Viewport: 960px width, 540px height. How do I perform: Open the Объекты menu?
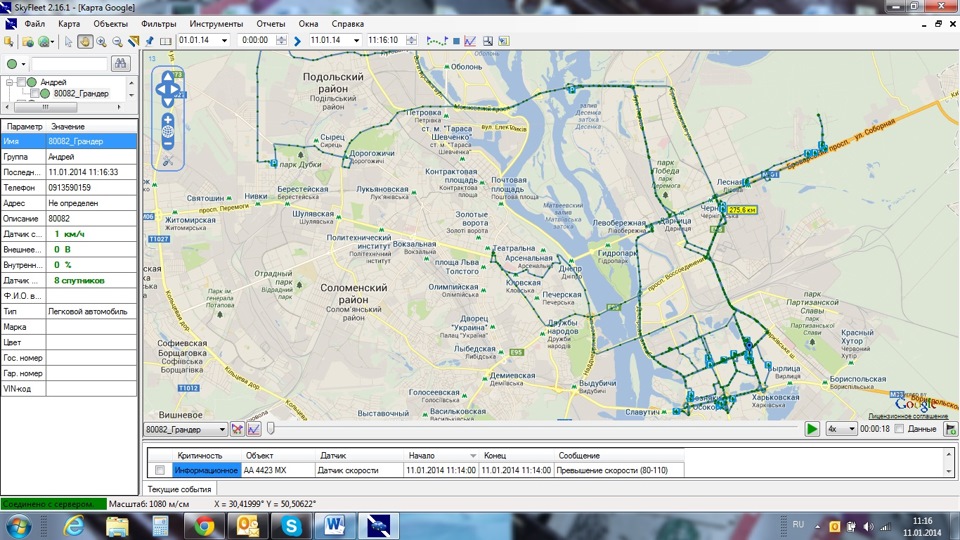110,24
